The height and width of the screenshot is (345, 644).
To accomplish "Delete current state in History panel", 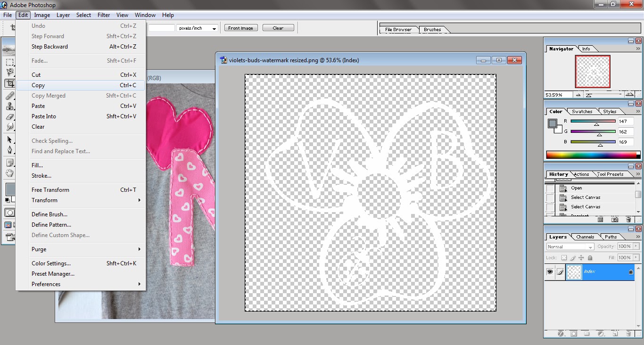I will (x=628, y=220).
